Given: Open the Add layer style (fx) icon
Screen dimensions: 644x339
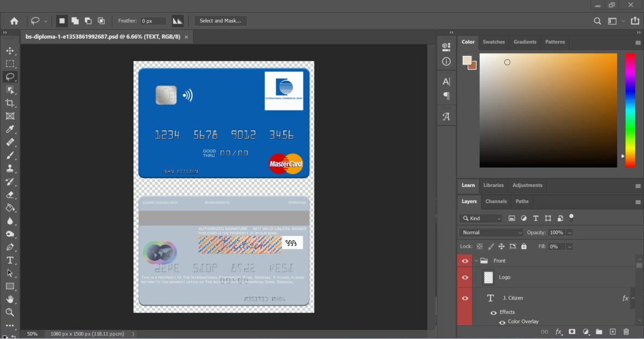Looking at the screenshot, I should click(558, 331).
